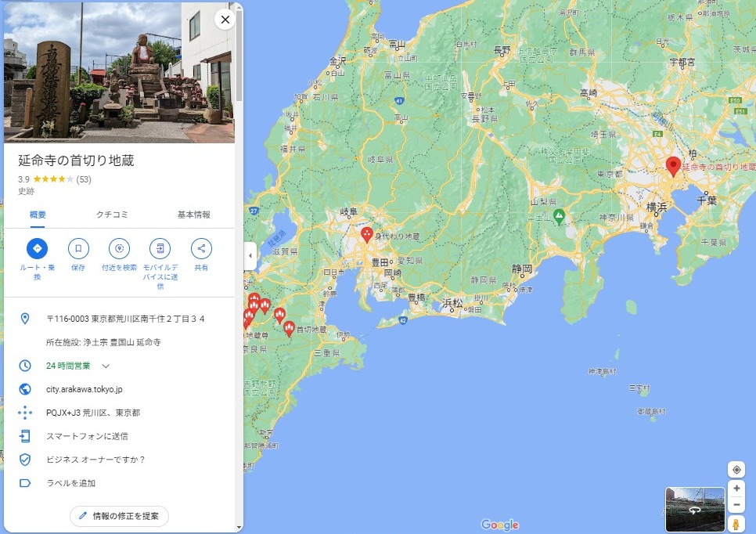
Task: Click the 情報の修正を提案 button
Action: [120, 516]
